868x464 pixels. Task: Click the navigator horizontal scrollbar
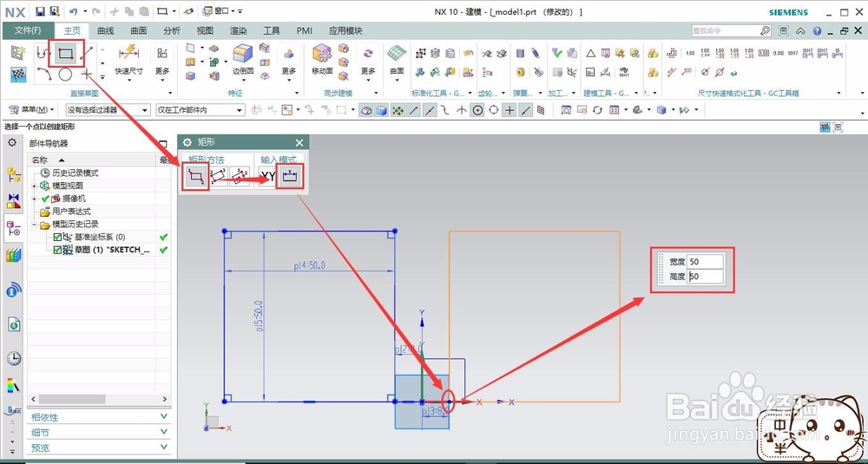[99, 399]
